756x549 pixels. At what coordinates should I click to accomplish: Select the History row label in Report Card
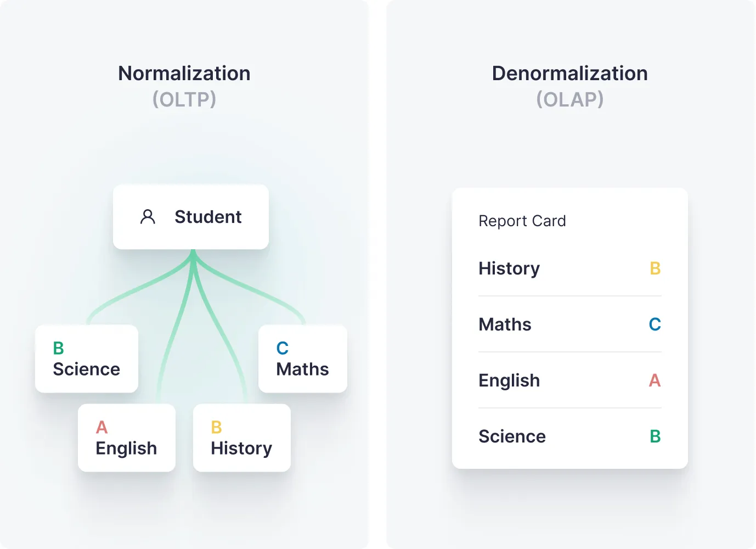click(x=509, y=268)
